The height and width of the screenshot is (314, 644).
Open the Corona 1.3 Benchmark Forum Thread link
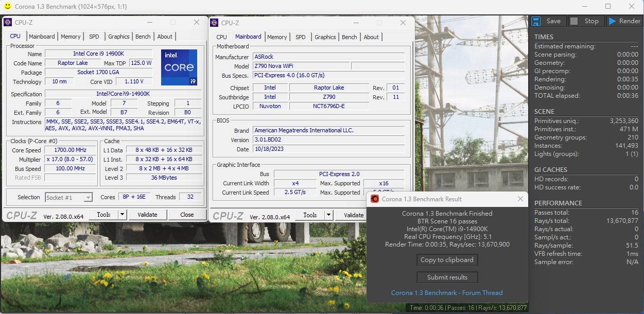point(447,293)
